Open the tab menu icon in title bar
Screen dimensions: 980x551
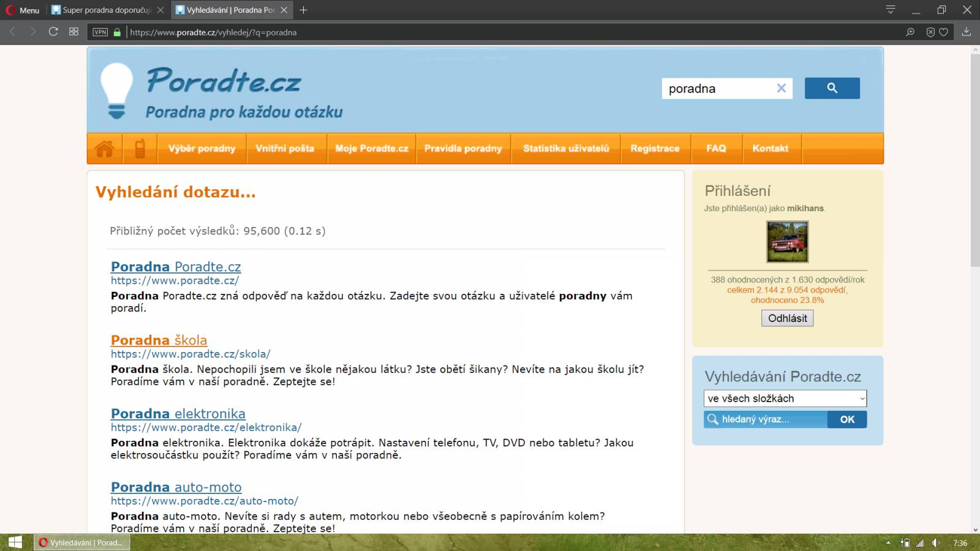pyautogui.click(x=891, y=10)
